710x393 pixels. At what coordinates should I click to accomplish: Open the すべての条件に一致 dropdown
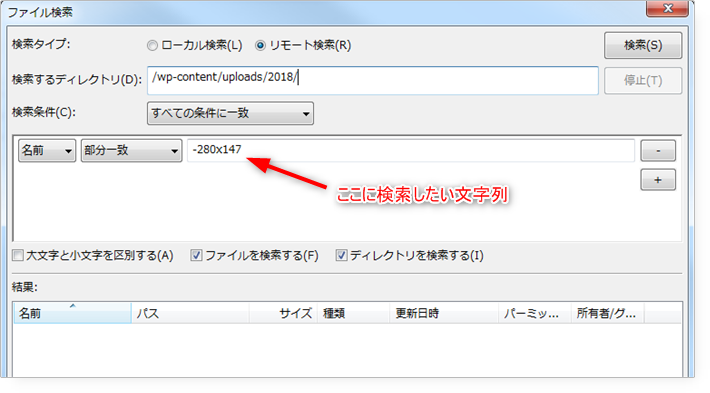point(230,113)
